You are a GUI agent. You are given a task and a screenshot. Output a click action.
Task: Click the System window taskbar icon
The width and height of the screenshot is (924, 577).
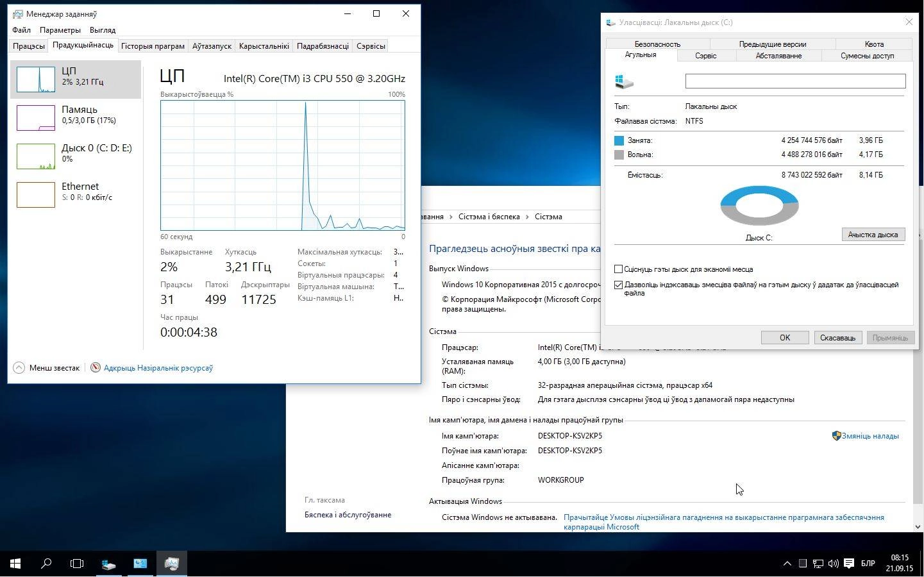tap(140, 564)
